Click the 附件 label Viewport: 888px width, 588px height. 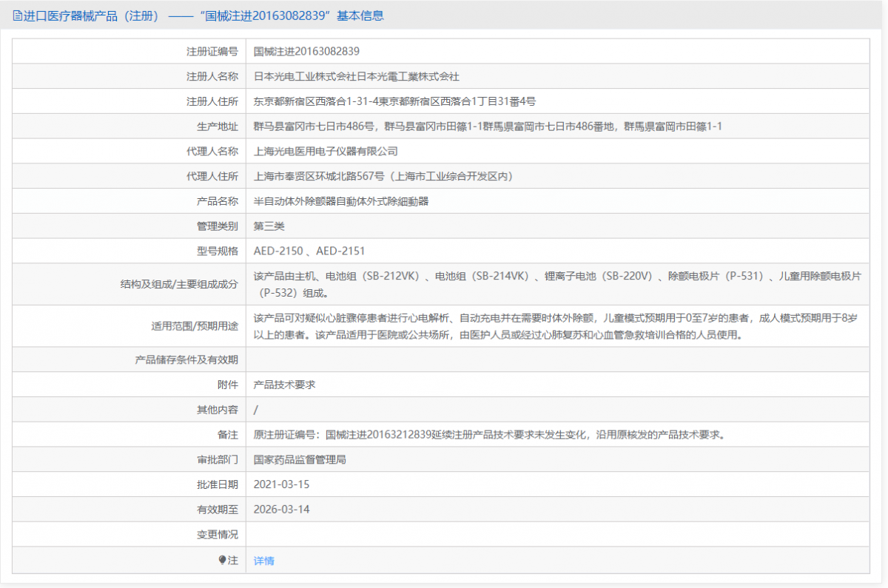(228, 385)
